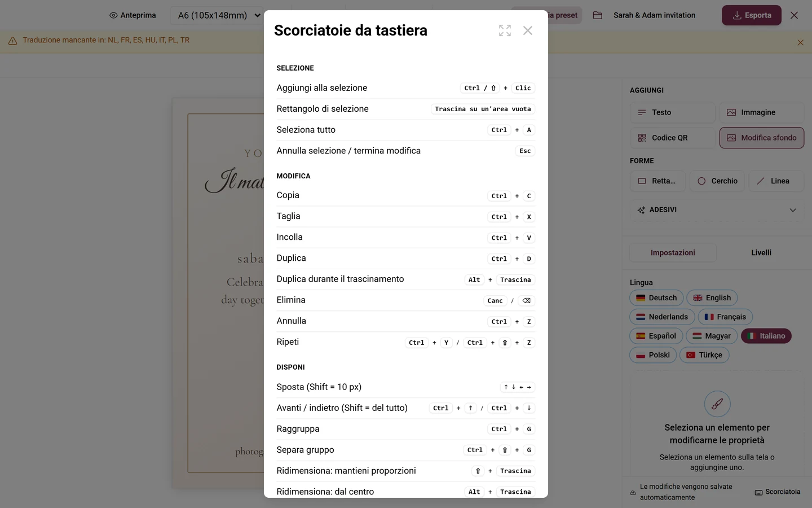
Task: Click the backspace key icon in Elimina row
Action: [x=526, y=301]
